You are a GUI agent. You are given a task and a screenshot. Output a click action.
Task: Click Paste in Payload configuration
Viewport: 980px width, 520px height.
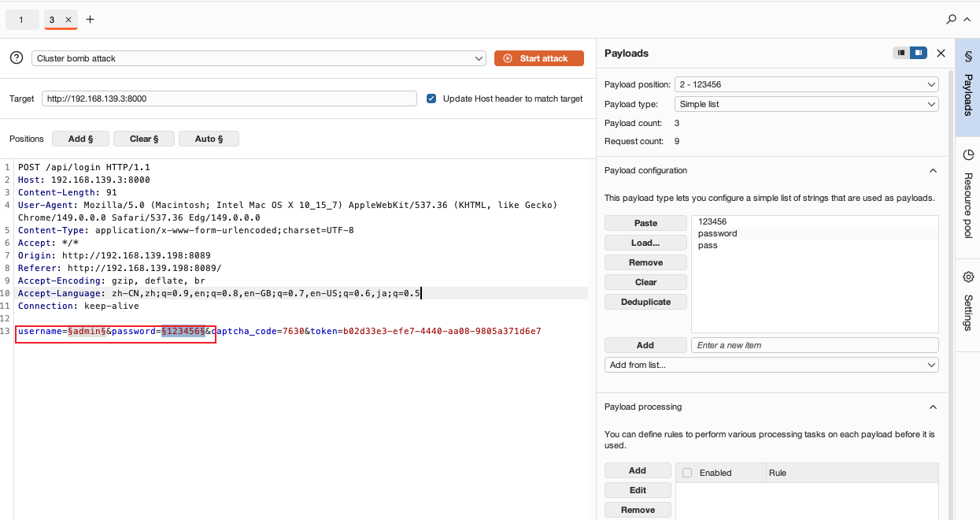[645, 223]
